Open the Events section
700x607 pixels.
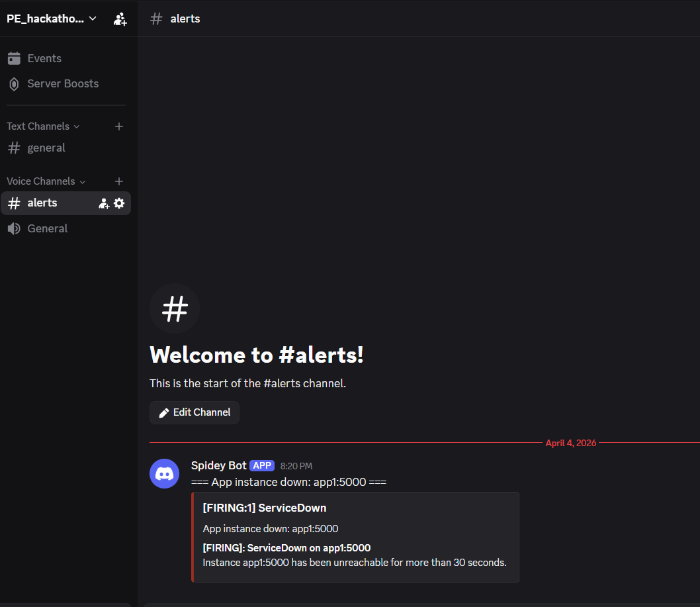tap(66, 58)
